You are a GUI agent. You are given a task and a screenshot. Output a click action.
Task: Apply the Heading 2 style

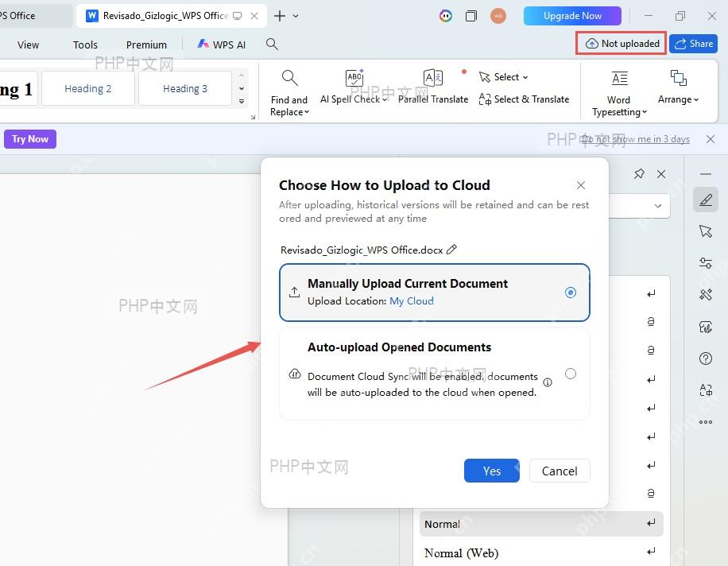(87, 88)
